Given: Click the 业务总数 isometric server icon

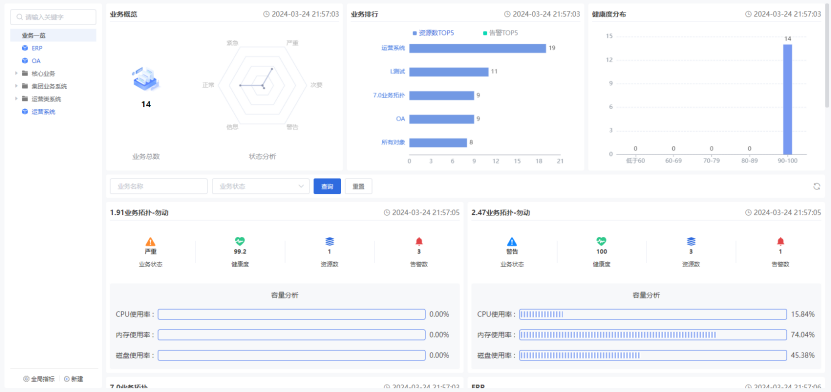Looking at the screenshot, I should click(x=146, y=78).
